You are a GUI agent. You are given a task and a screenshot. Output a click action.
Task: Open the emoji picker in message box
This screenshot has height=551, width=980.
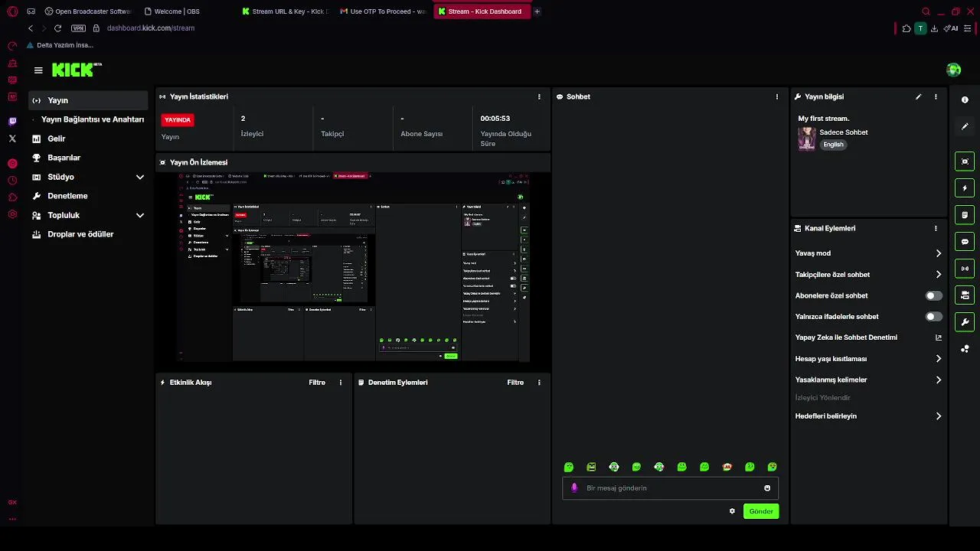[x=767, y=488]
